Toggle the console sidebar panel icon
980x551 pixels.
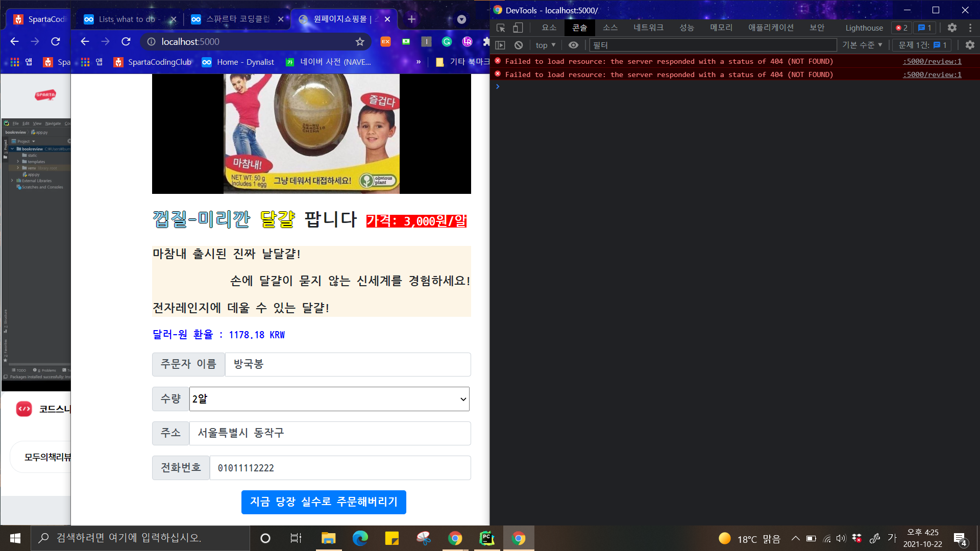point(500,45)
